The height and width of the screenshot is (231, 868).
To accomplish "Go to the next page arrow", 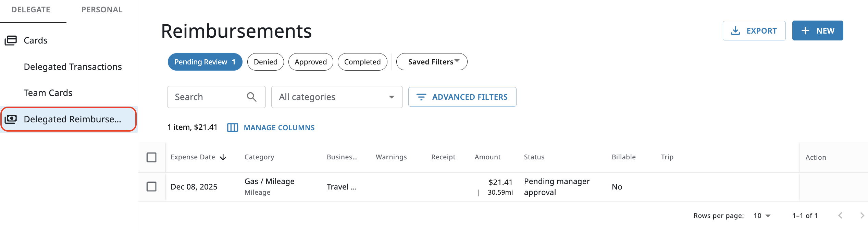I will pyautogui.click(x=862, y=216).
